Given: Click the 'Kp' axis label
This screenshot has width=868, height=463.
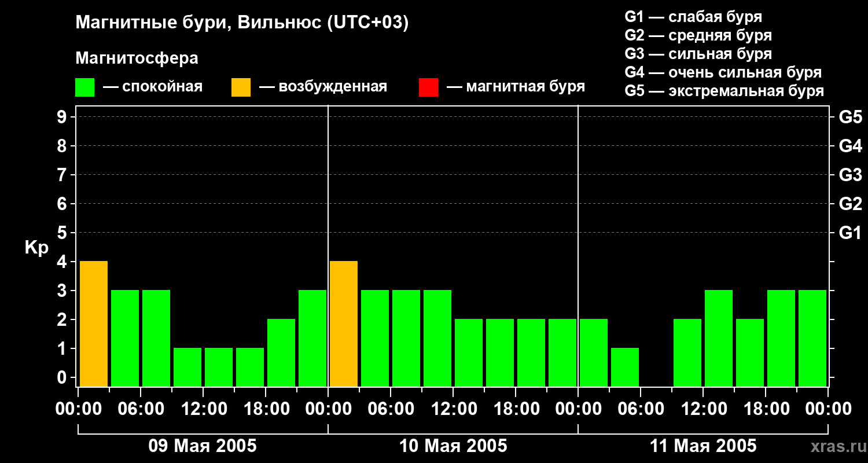Looking at the screenshot, I should [36, 248].
